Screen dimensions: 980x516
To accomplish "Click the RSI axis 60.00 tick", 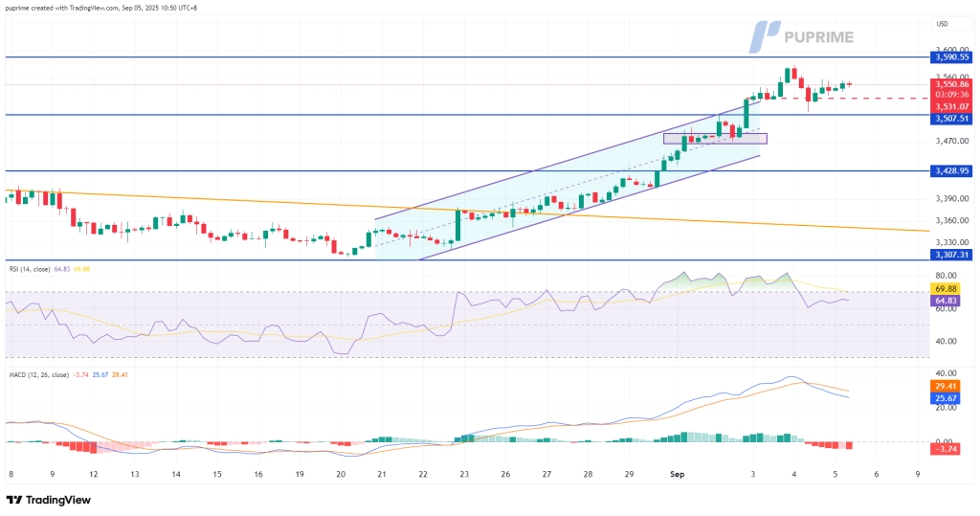I will [x=946, y=309].
